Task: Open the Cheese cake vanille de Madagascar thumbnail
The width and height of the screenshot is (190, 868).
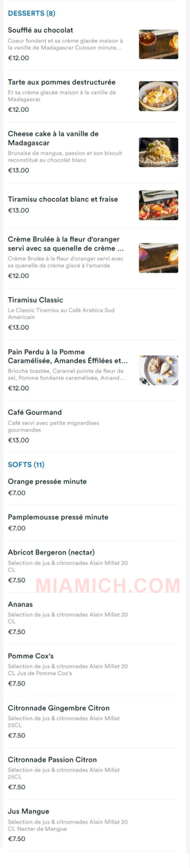Action: click(x=158, y=152)
